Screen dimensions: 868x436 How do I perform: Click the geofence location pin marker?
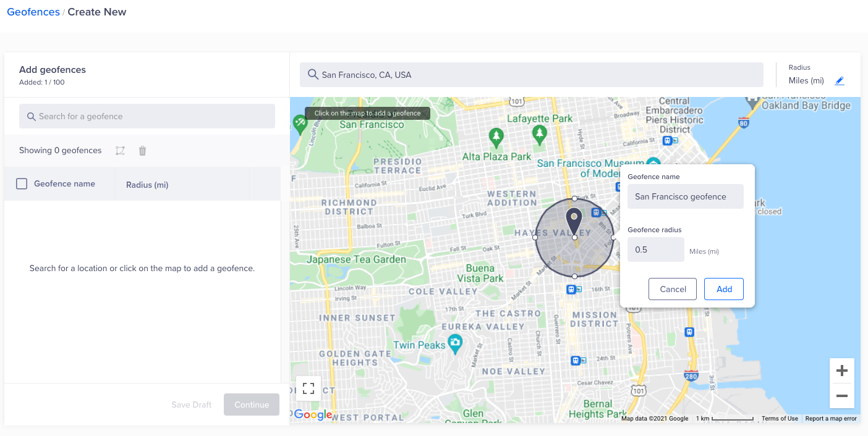coord(574,220)
